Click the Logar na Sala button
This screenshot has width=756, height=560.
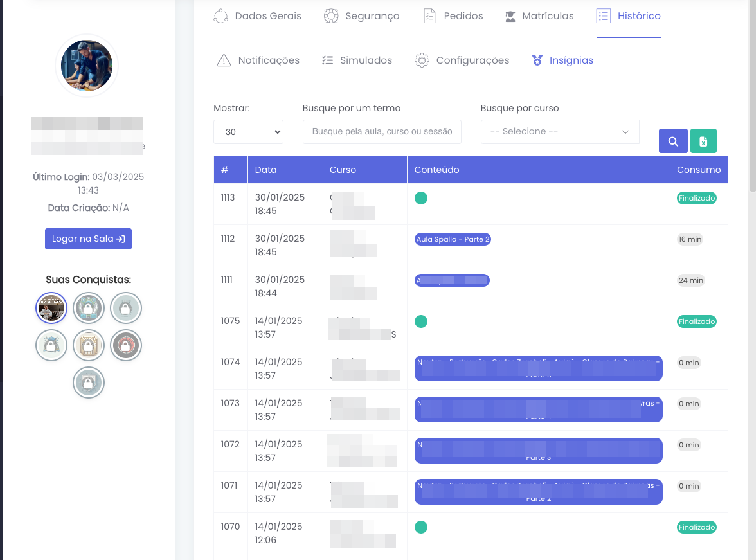(x=88, y=239)
